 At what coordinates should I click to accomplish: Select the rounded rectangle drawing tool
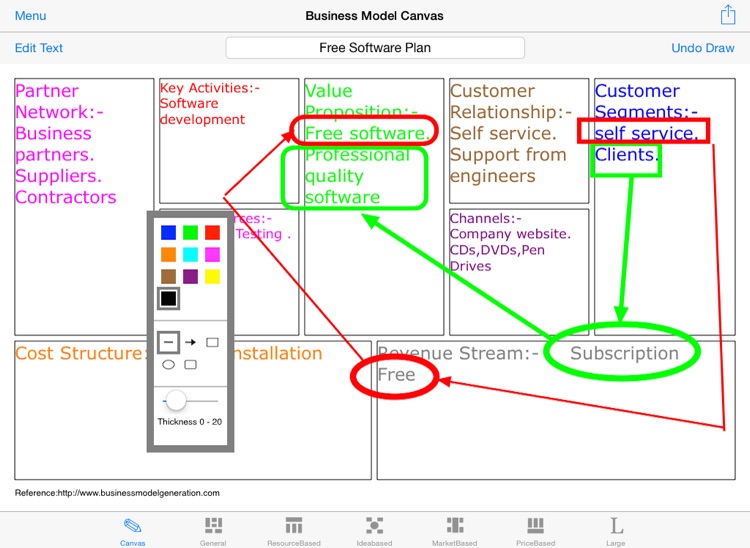[x=190, y=365]
